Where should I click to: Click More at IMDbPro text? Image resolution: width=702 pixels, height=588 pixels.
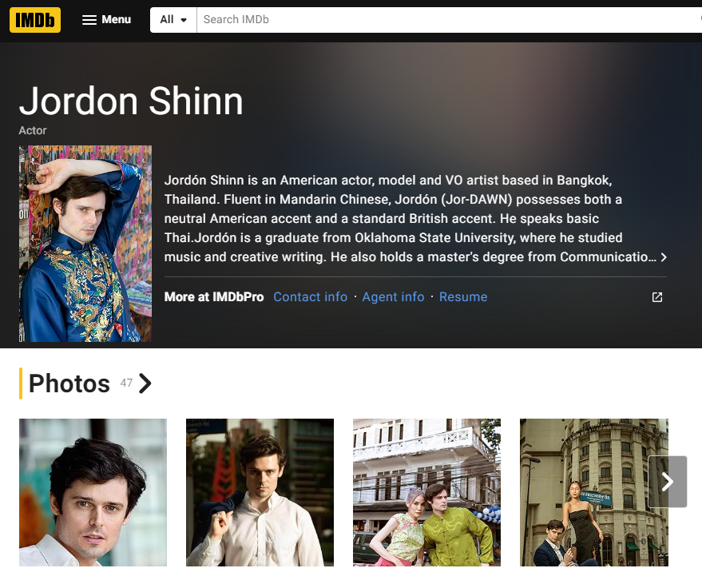click(x=214, y=297)
